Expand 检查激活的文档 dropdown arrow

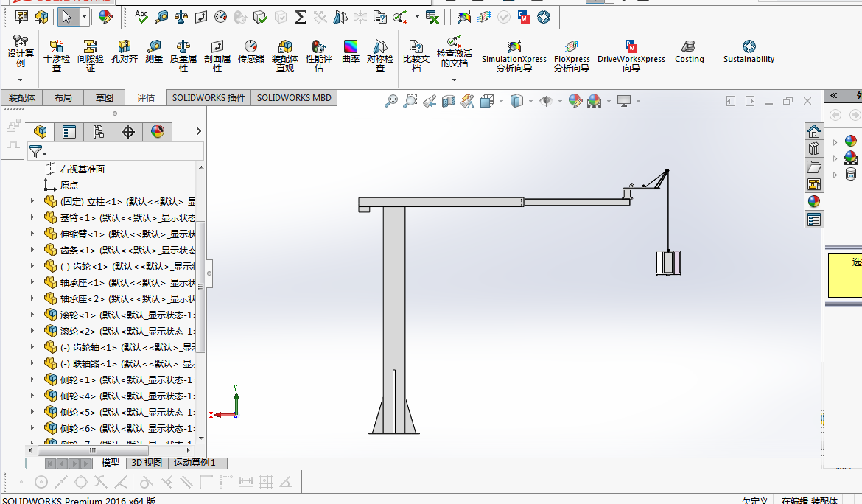454,80
